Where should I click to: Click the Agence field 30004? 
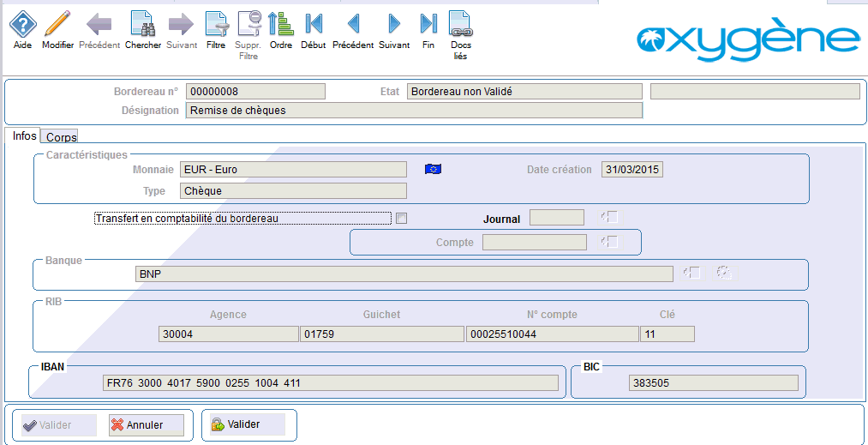pyautogui.click(x=228, y=334)
